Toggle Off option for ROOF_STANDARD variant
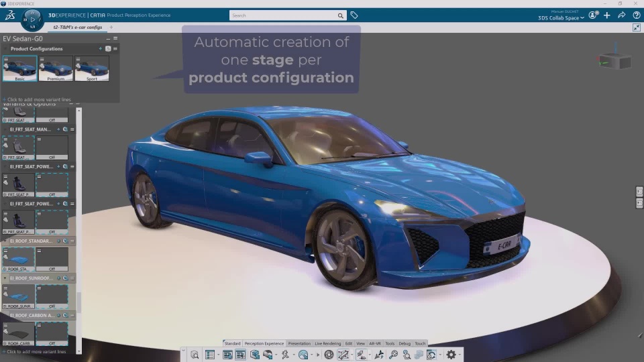The width and height of the screenshot is (644, 362). (52, 259)
